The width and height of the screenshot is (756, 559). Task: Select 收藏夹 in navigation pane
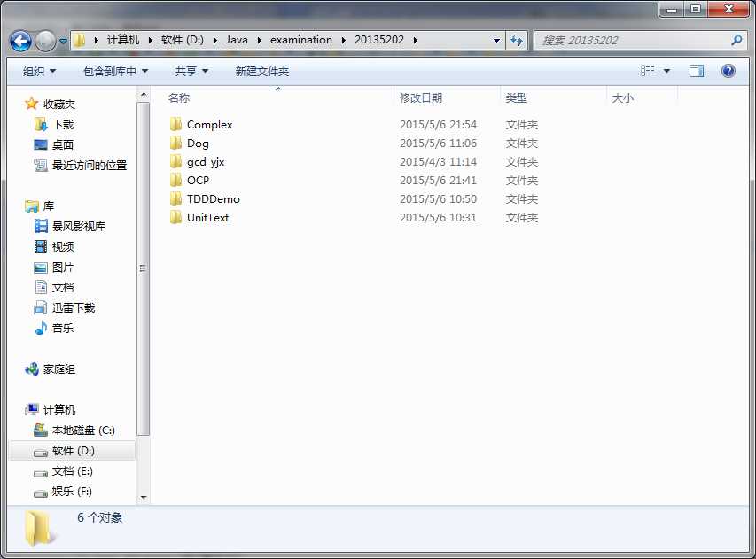click(x=59, y=104)
